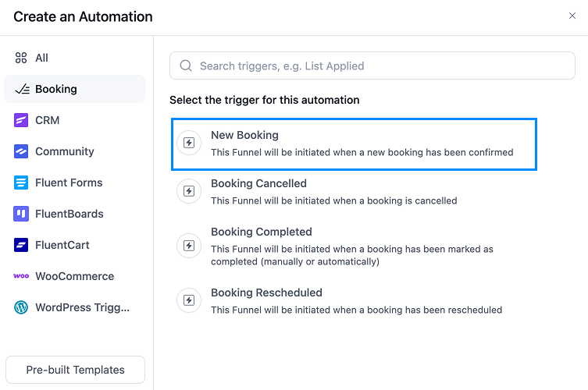
Task: Choose the Booking Completed trigger title
Action: coord(262,232)
